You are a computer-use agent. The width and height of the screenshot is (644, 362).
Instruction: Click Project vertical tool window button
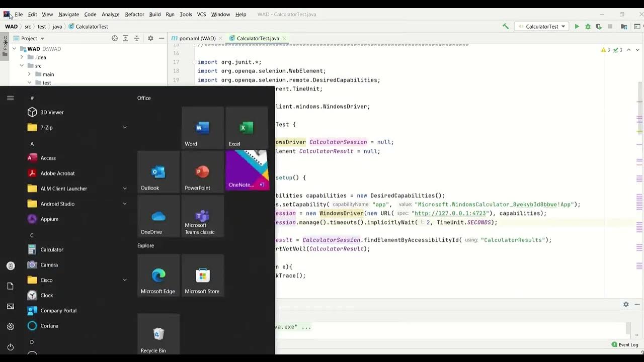pyautogui.click(x=5, y=46)
